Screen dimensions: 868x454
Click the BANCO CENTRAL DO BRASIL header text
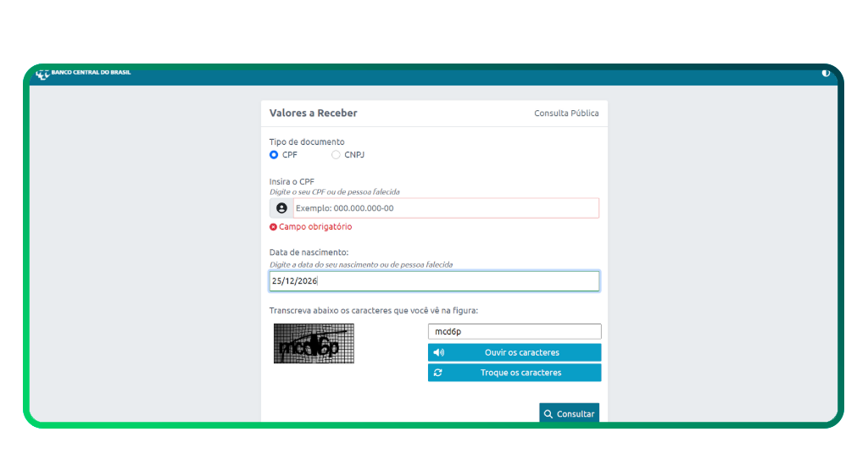click(x=91, y=73)
